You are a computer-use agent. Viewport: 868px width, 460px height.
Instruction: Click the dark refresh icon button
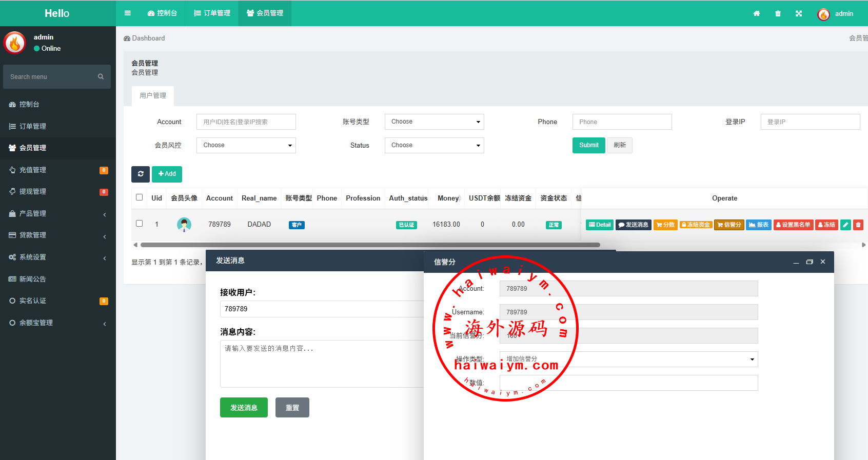pos(141,174)
